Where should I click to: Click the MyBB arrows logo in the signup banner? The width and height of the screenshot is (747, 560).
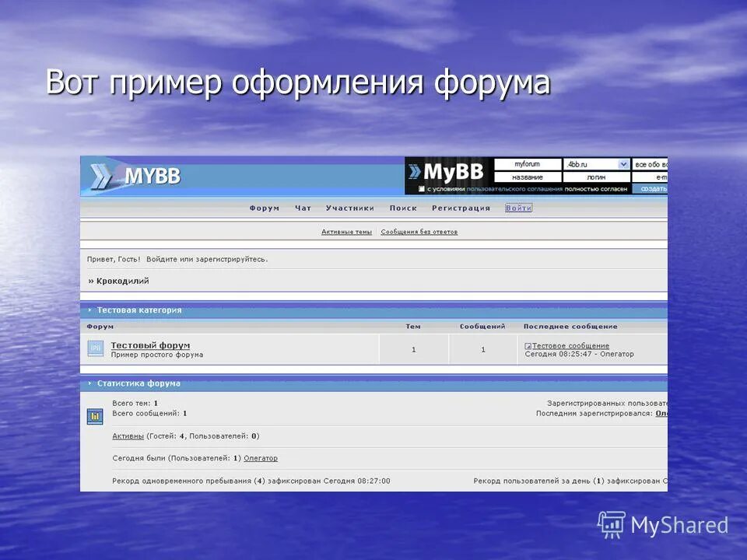click(417, 171)
